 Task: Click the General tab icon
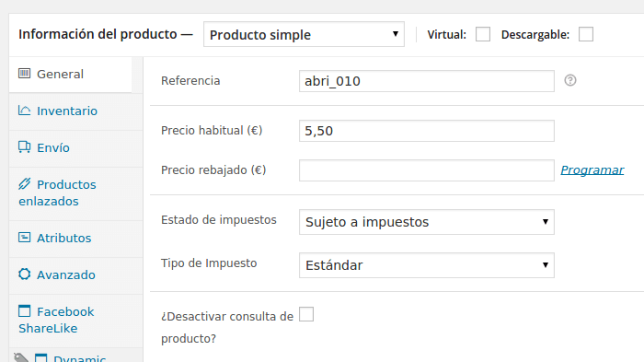(24, 74)
